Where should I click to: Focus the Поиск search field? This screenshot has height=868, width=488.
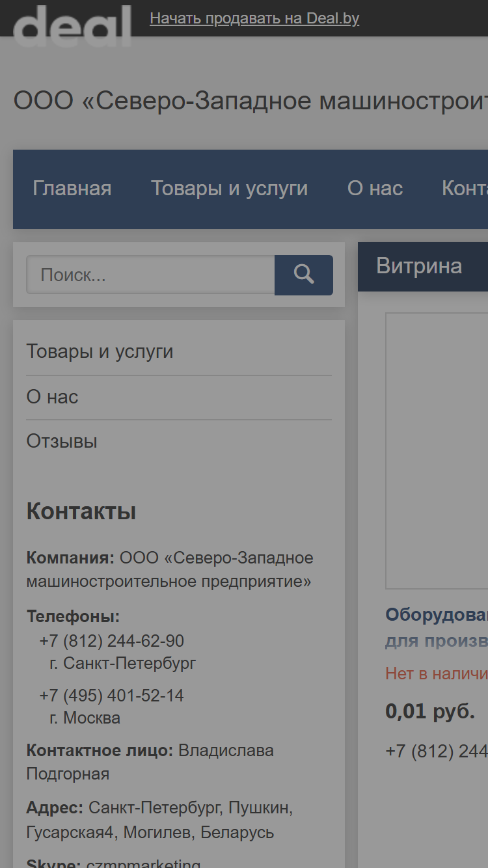pos(150,275)
